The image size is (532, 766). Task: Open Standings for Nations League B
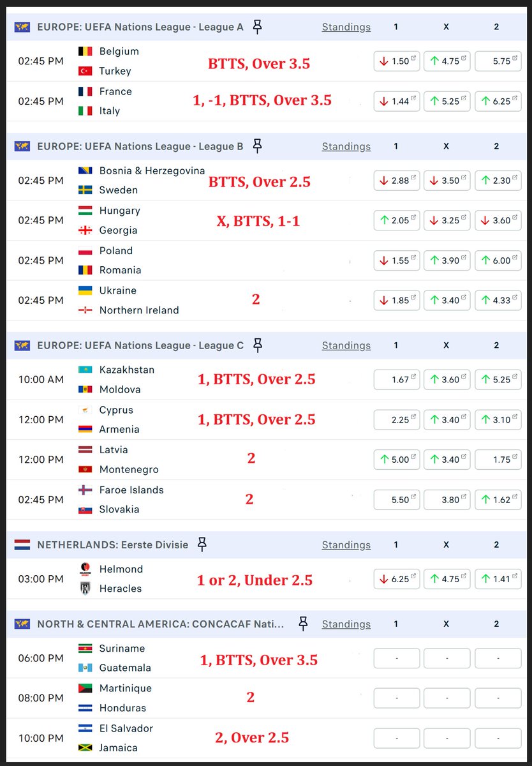point(346,146)
